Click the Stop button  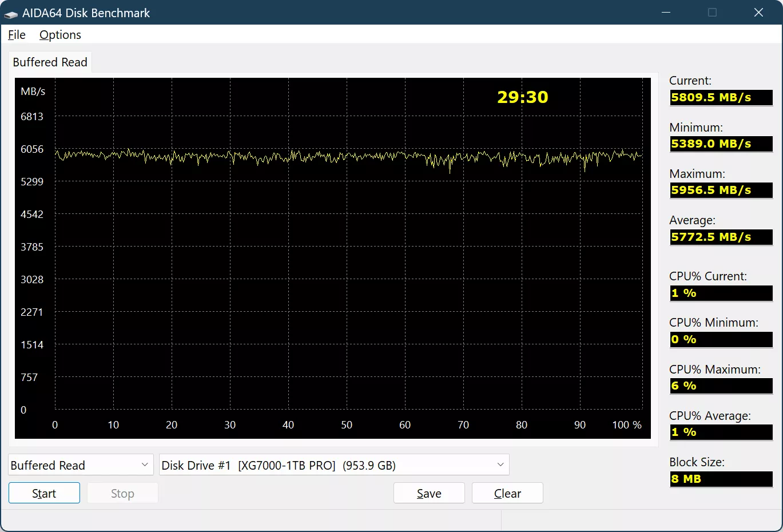pyautogui.click(x=122, y=493)
